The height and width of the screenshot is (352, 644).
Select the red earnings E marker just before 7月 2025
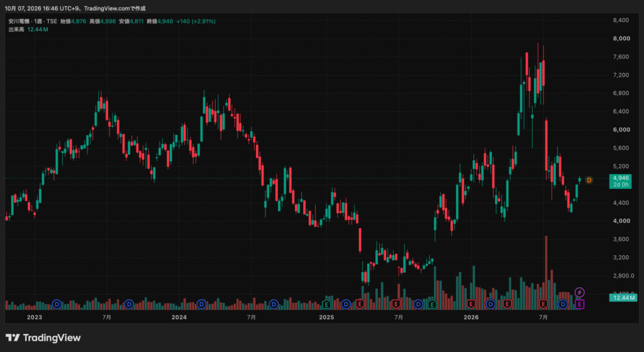396,304
